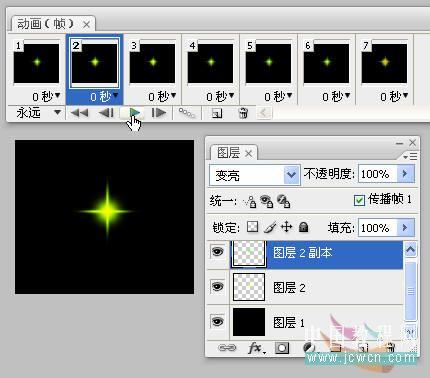Select lock transparent pixels icon
Viewport: 430px width, 378px height.
click(252, 227)
